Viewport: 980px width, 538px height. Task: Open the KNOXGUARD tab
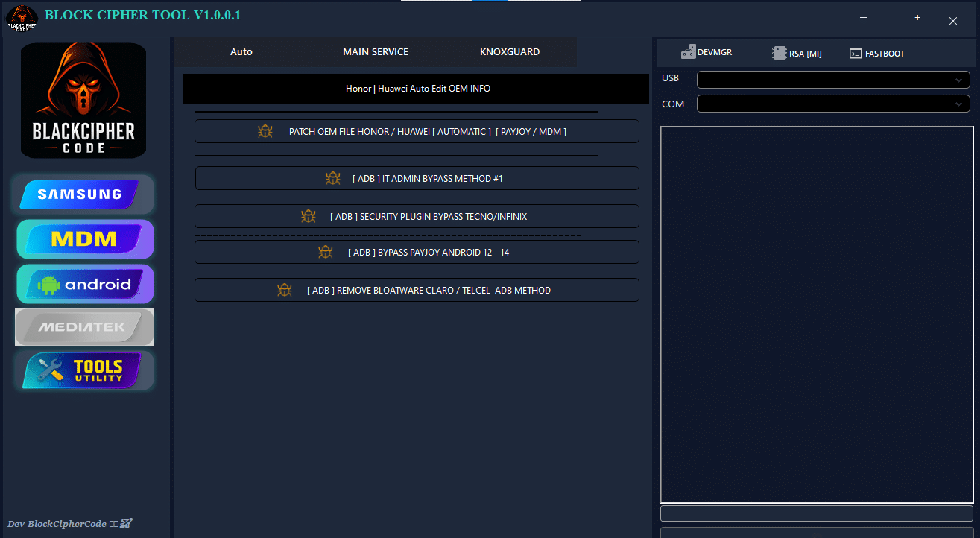point(509,52)
